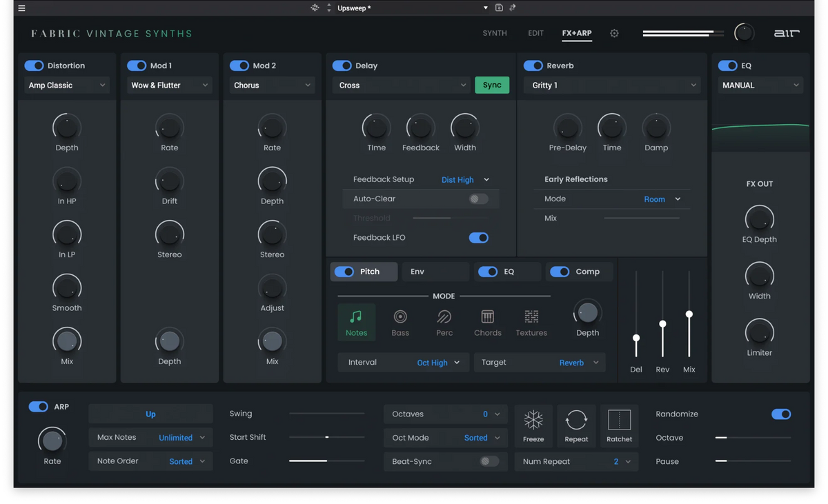
Task: Click the master volume knob
Action: pyautogui.click(x=744, y=32)
